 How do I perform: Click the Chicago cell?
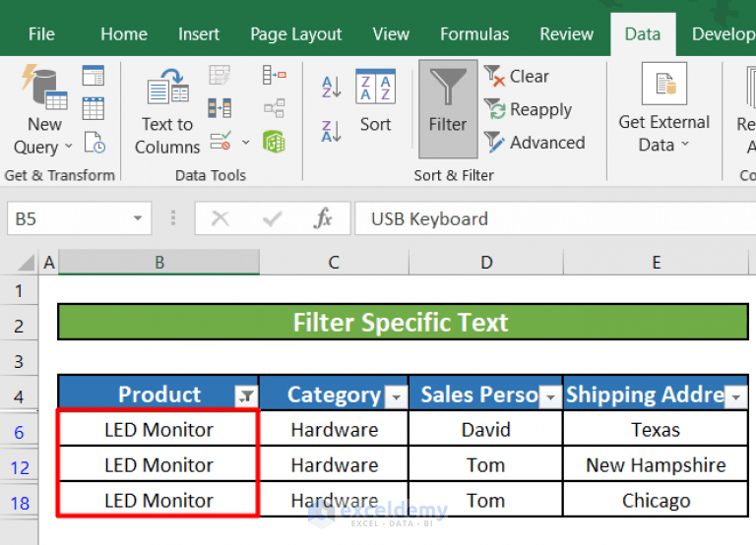656,500
